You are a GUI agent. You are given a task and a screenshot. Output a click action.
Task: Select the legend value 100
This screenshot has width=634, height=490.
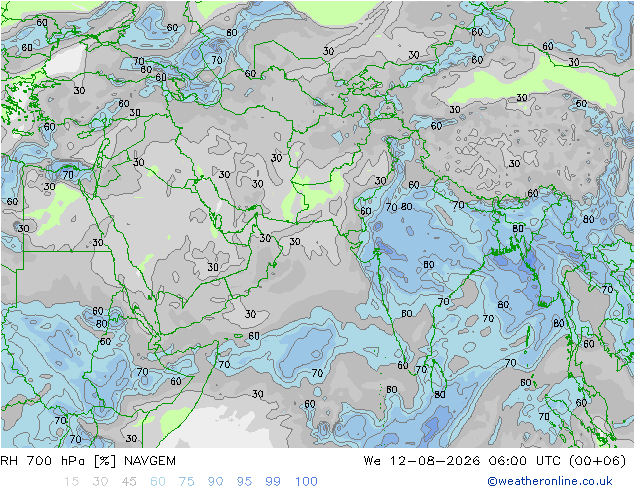click(306, 482)
